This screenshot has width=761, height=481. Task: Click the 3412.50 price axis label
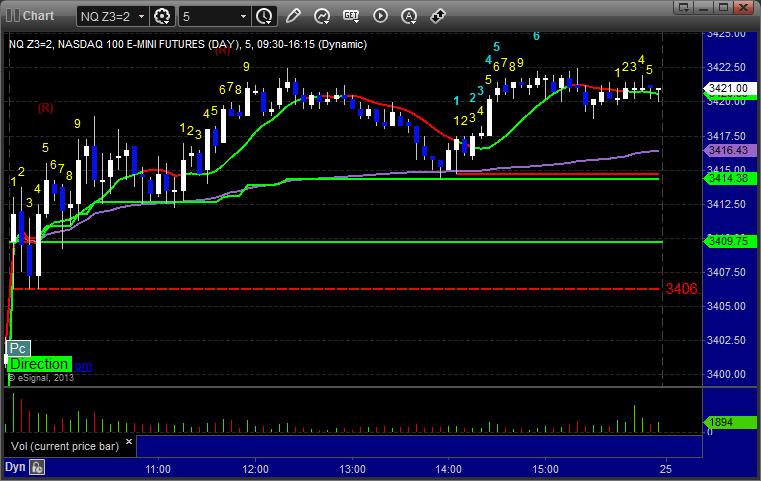[726, 204]
